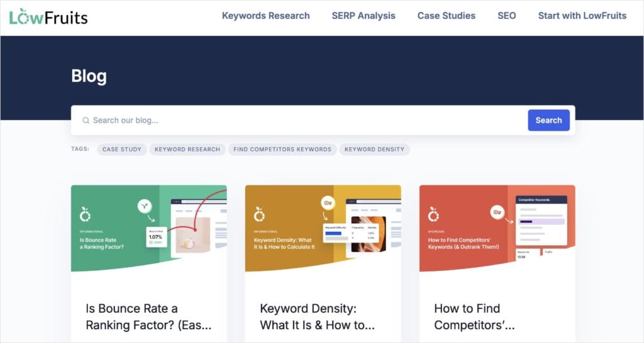Click the fruit logo on the red card
Viewport: 644px width, 343px height.
[433, 214]
